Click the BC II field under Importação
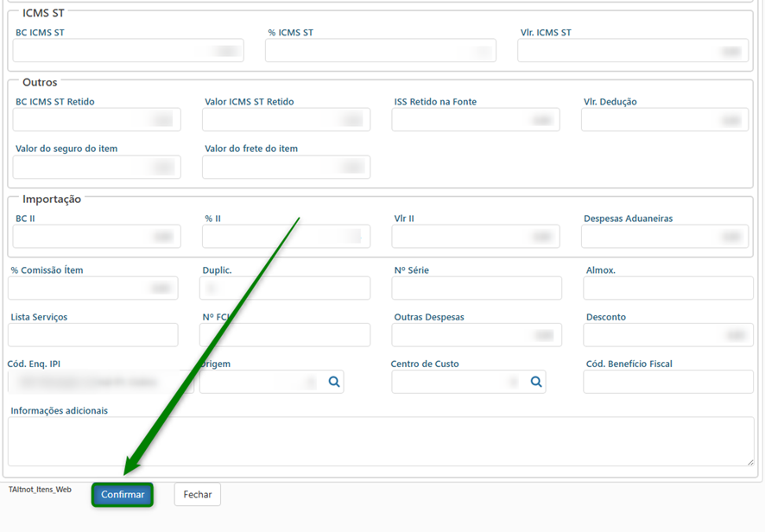The image size is (765, 532). point(97,237)
